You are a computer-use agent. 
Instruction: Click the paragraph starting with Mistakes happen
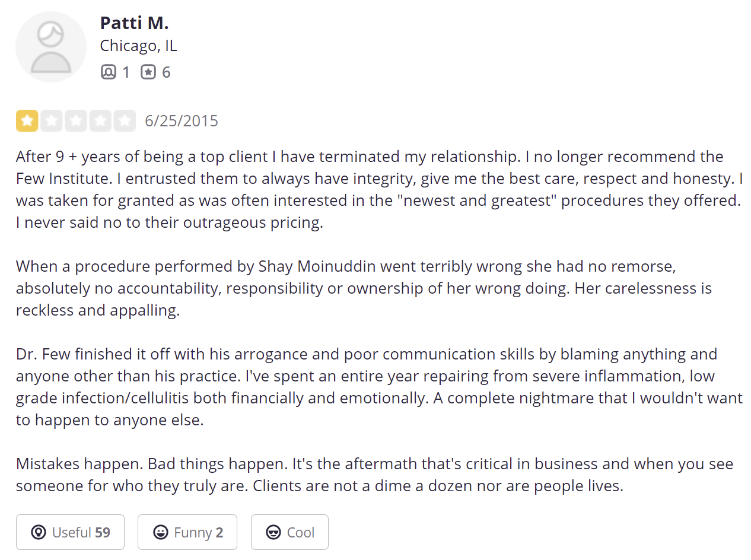pyautogui.click(x=375, y=475)
